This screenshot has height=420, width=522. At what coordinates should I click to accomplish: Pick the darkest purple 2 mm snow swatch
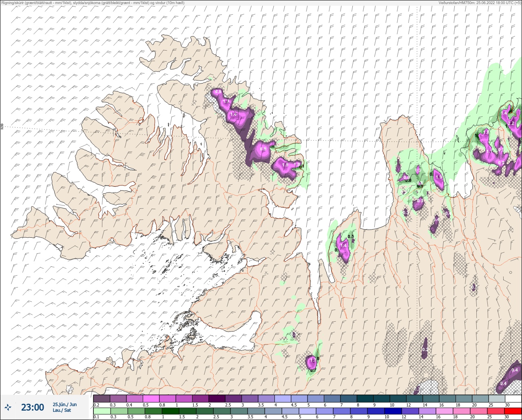pos(217,398)
